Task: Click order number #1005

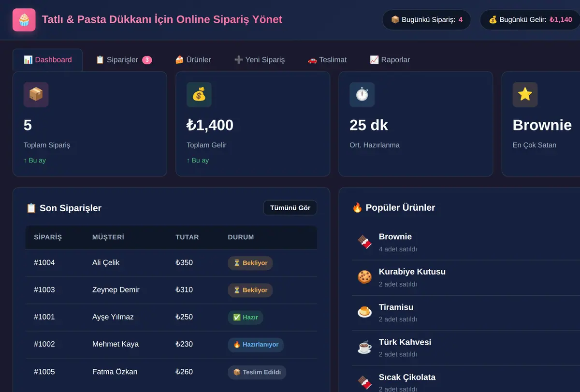Action: [44, 372]
